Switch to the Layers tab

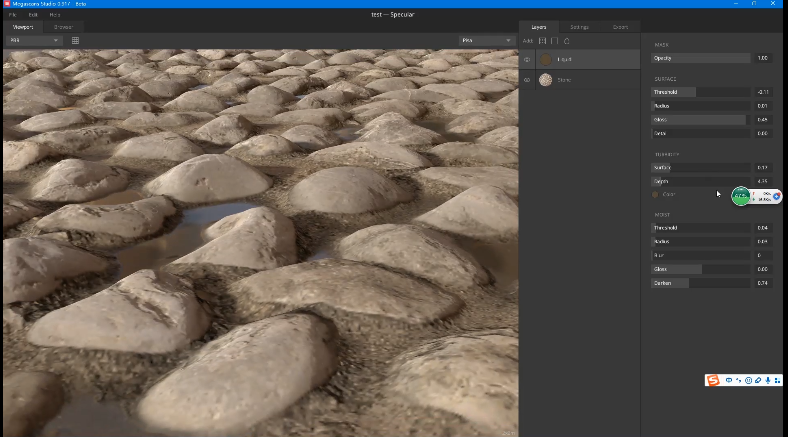point(538,27)
